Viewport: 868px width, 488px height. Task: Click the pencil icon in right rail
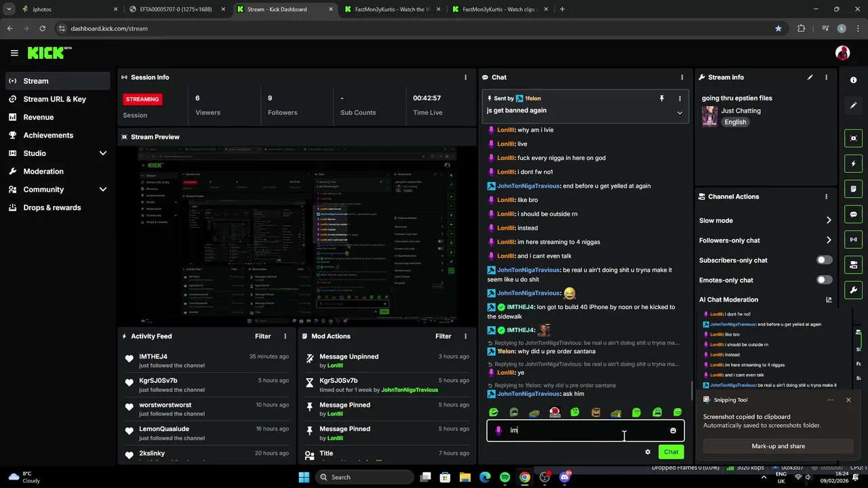click(854, 105)
